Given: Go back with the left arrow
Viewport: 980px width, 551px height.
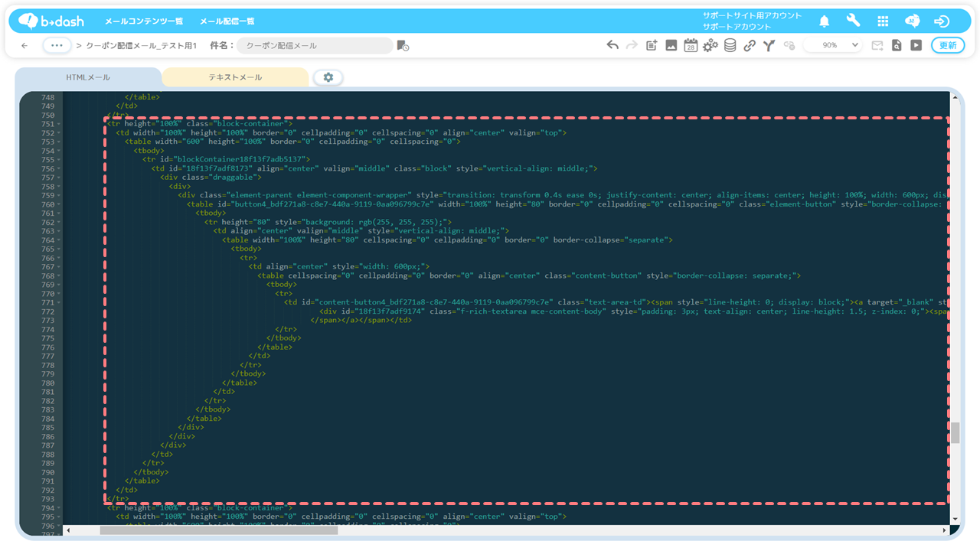Looking at the screenshot, I should 24,46.
